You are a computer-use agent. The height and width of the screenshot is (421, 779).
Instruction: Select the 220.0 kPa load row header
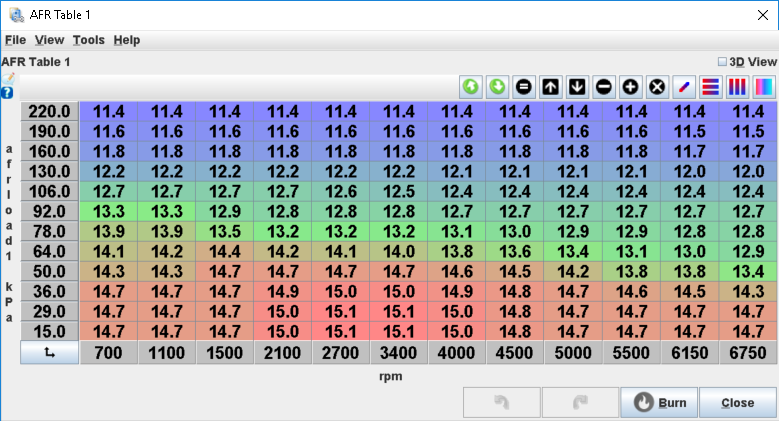coord(49,111)
